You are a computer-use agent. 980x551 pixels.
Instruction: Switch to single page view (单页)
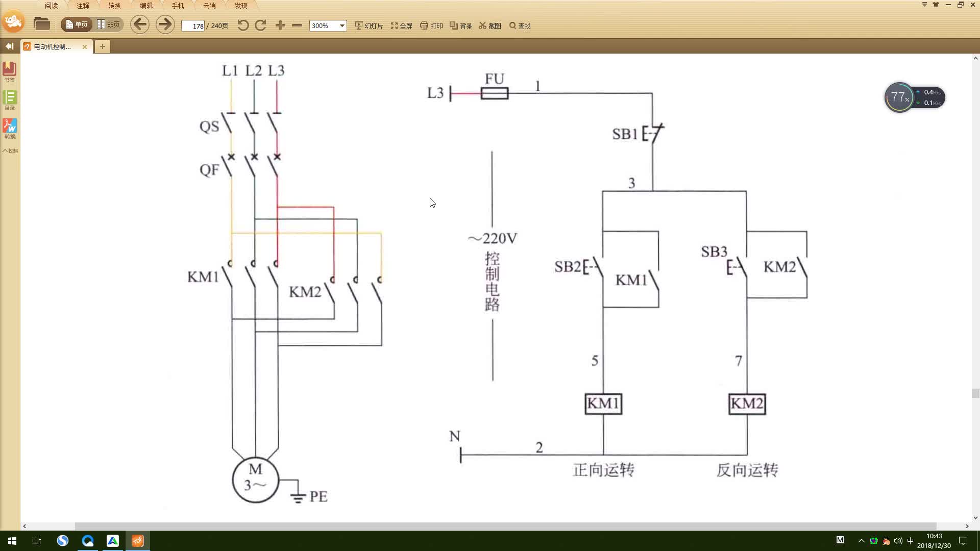(x=77, y=24)
